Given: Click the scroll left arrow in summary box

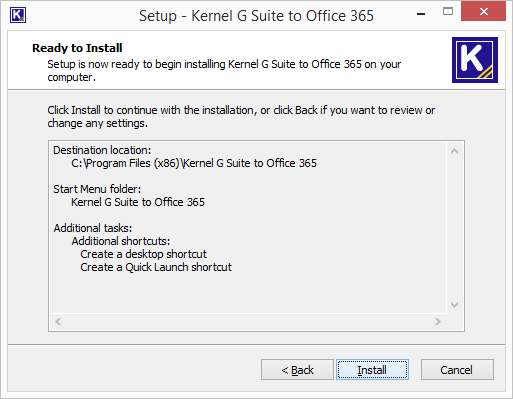Looking at the screenshot, I should point(58,321).
